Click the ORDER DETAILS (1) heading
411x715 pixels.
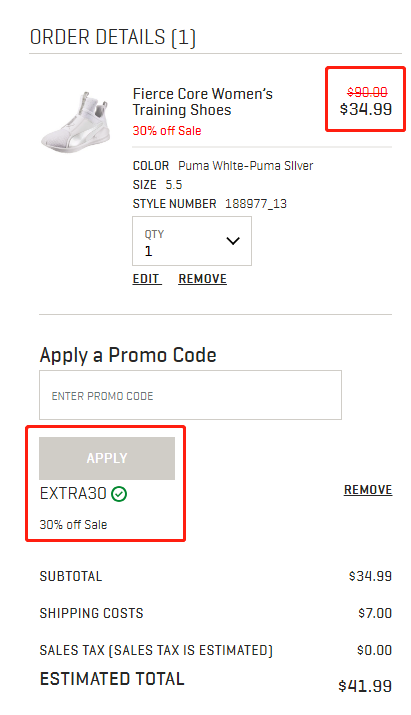pyautogui.click(x=113, y=37)
